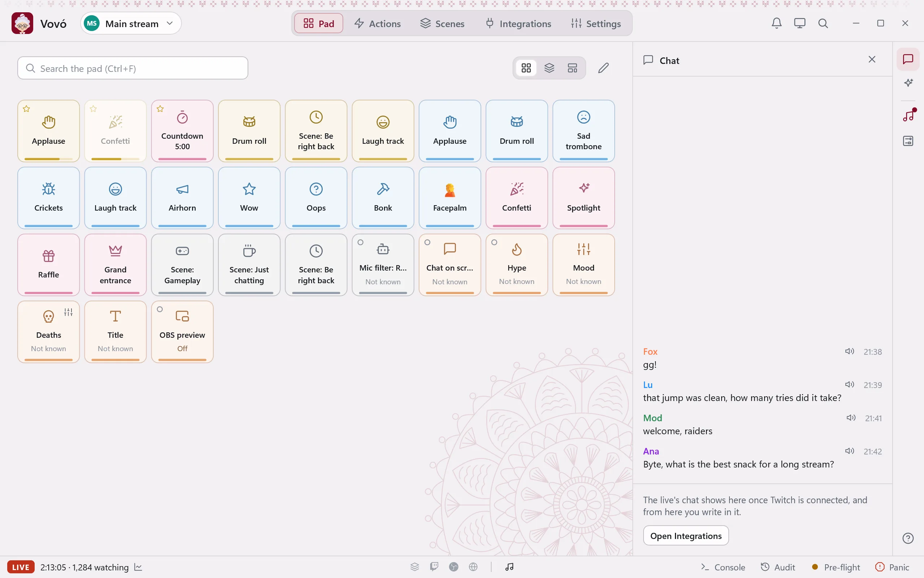
Task: Switch to the Actions tab
Action: (x=377, y=23)
